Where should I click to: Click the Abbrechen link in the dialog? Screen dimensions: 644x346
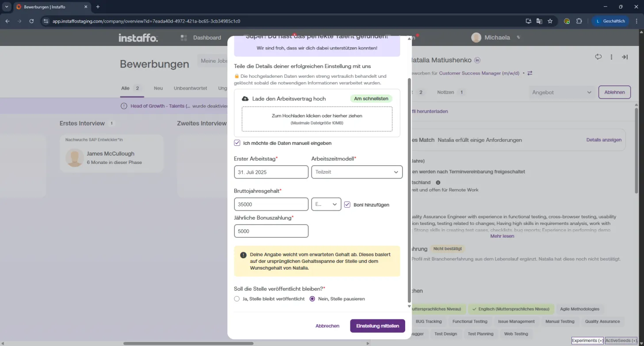(x=327, y=326)
